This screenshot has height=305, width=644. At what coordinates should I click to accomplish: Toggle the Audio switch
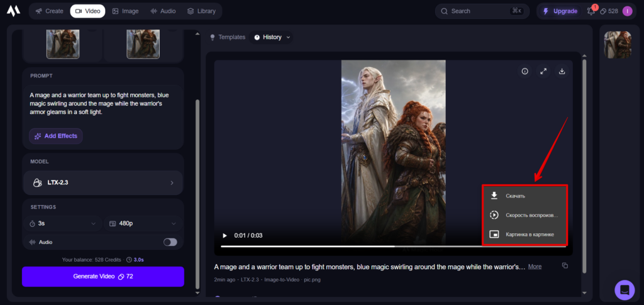pos(170,242)
